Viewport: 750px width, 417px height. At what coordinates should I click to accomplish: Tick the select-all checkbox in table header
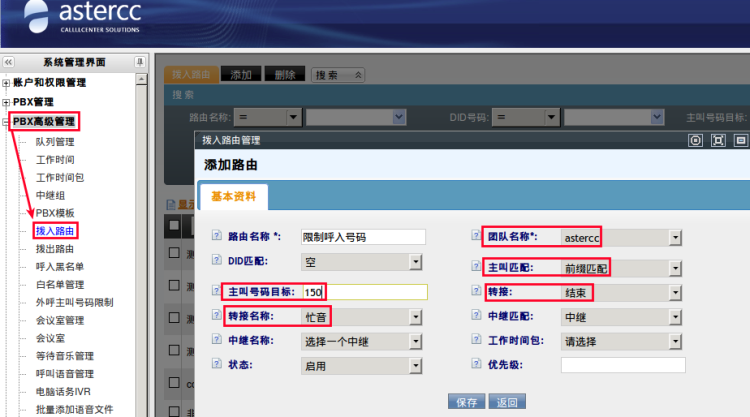tap(174, 225)
